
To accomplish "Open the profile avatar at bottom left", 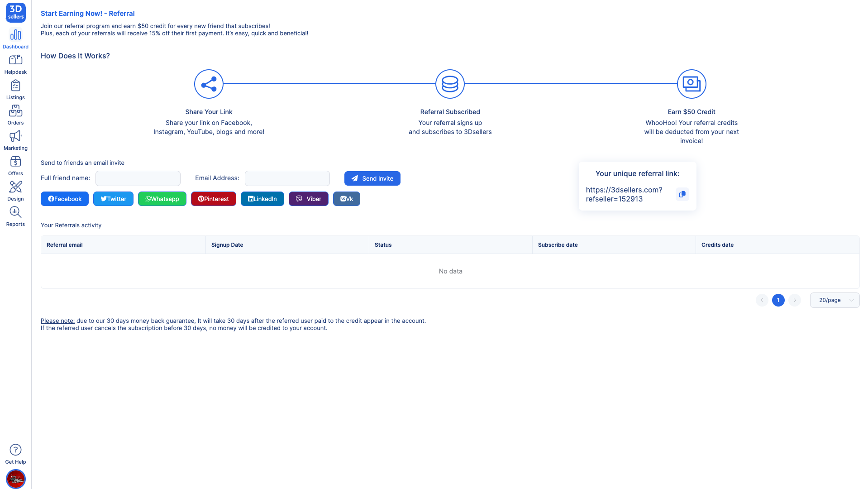I will coord(15,479).
